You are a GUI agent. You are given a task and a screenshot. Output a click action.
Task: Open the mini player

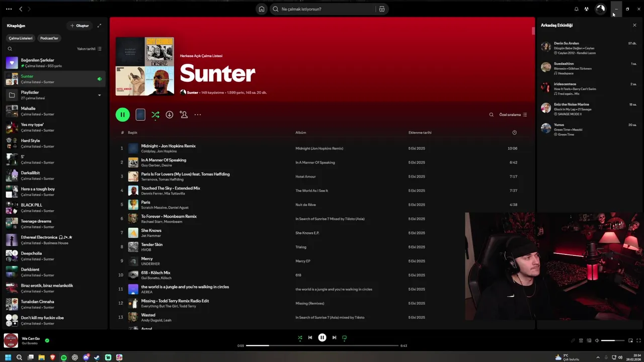[x=630, y=340]
